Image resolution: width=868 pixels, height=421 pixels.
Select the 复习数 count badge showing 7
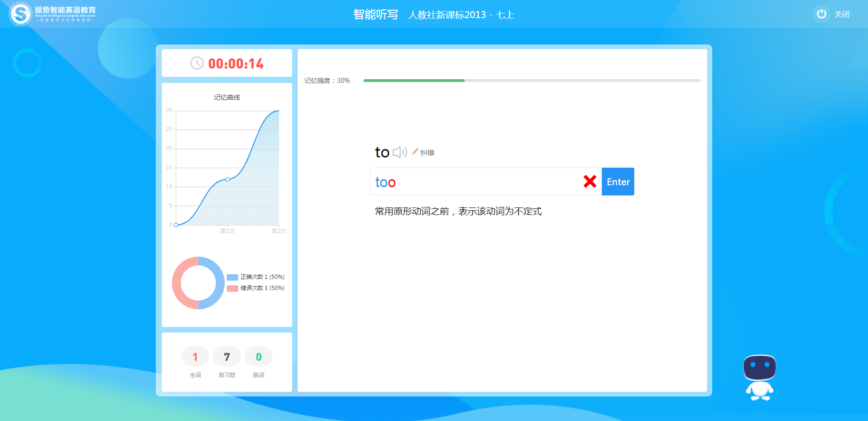click(227, 357)
